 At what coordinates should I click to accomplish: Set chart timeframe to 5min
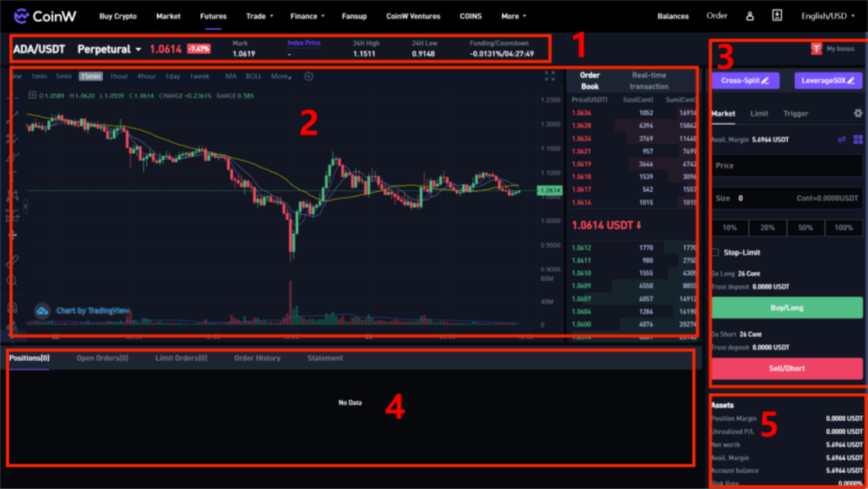[x=63, y=76]
